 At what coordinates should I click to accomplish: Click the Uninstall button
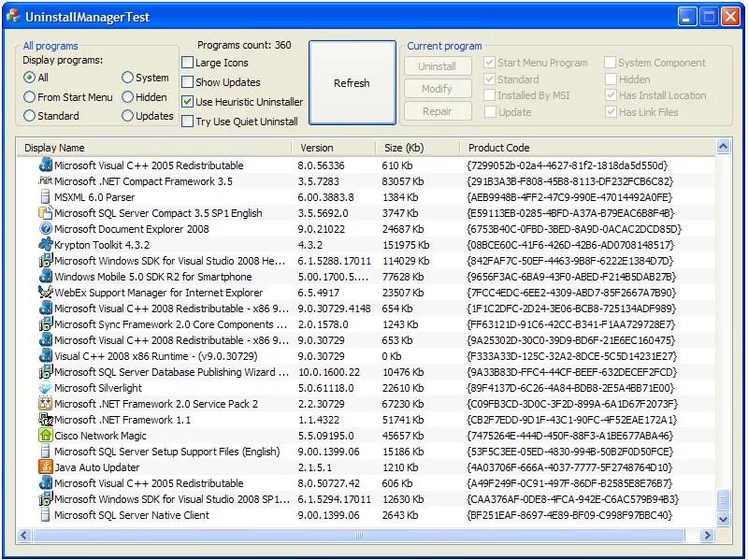pyautogui.click(x=438, y=66)
